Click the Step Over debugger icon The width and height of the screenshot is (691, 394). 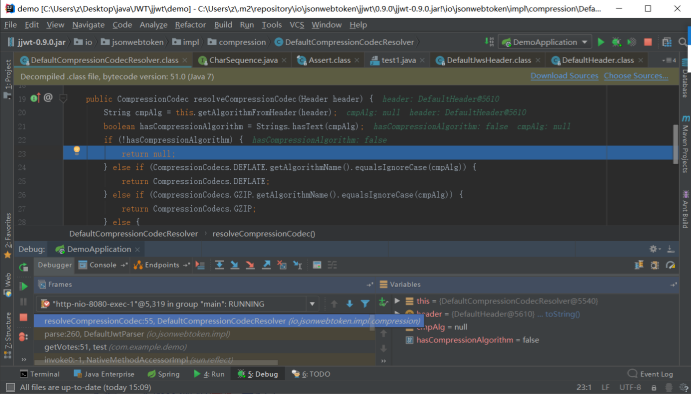[x=219, y=265]
